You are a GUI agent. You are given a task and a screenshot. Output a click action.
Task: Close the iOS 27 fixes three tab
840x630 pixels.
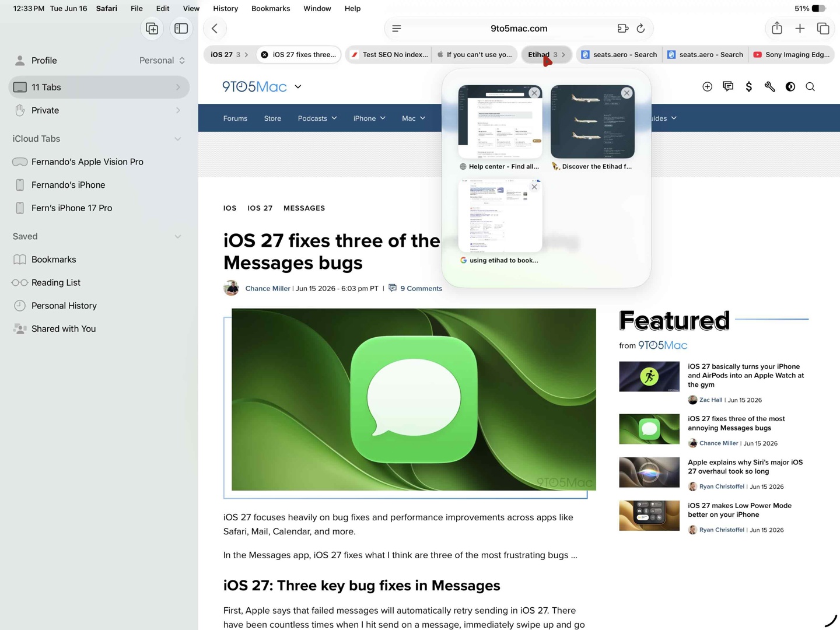tap(264, 55)
